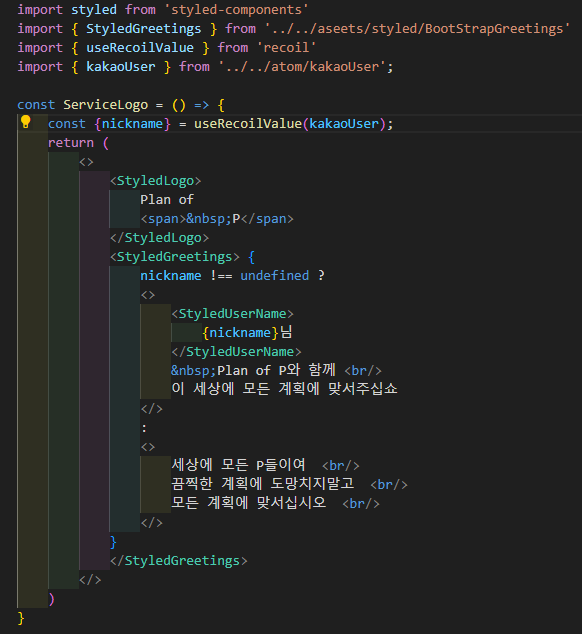The height and width of the screenshot is (634, 582).
Task: Click the '이 세상에 모든 계획에 맞서주십쇼' line
Action: click(284, 389)
